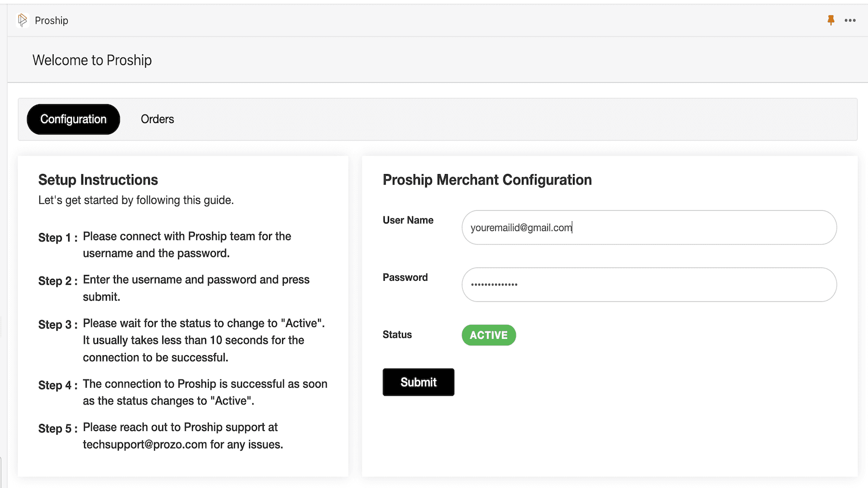The width and height of the screenshot is (868, 488).
Task: Click the Proship Merchant Configuration title
Action: pos(487,180)
